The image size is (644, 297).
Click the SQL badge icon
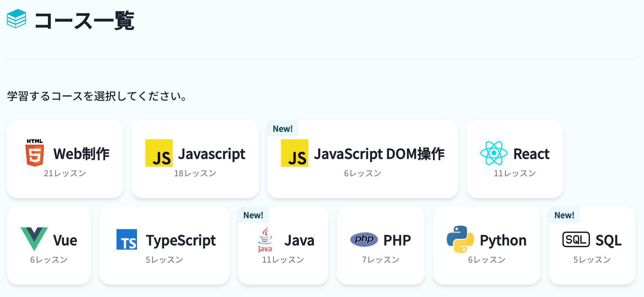(x=576, y=239)
